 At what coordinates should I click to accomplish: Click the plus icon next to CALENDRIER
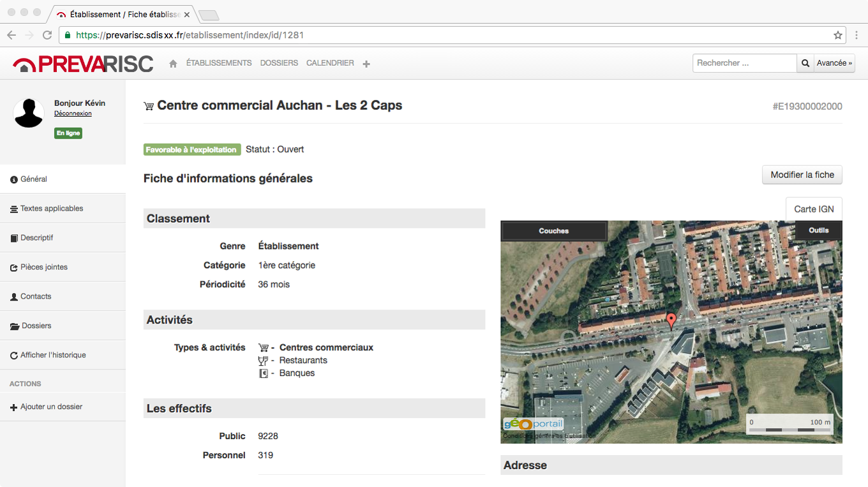point(366,64)
